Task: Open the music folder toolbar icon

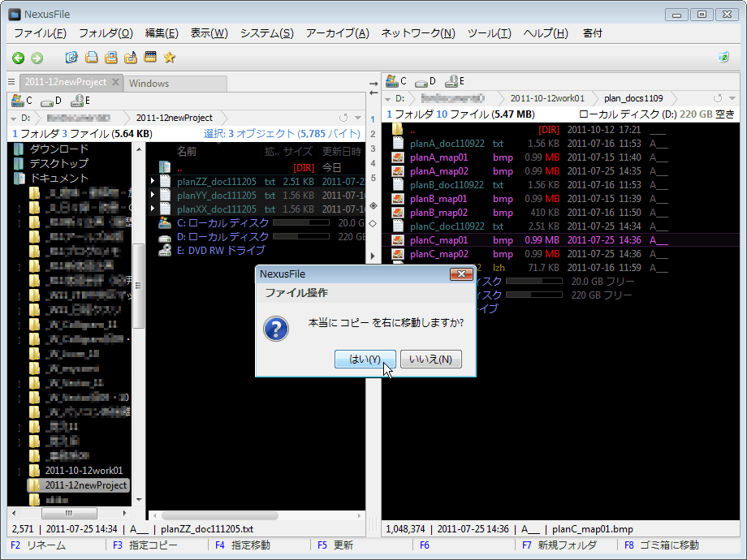Action: point(130,58)
